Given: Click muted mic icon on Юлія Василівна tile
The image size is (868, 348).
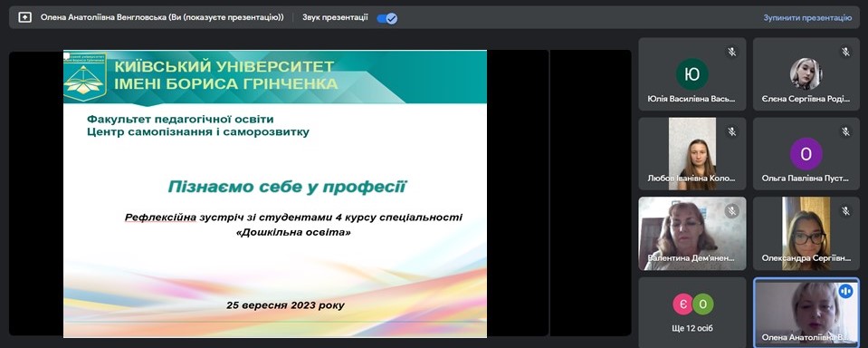Looking at the screenshot, I should (x=732, y=52).
